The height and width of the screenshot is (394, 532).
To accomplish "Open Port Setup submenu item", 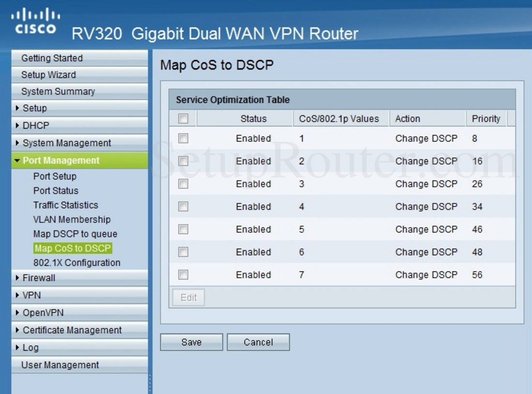I will (x=55, y=176).
